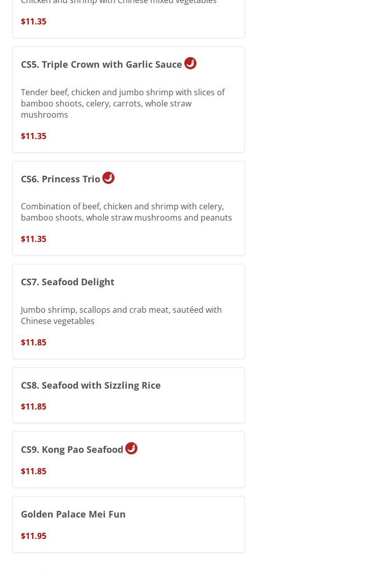Click the spicy pepper icon beside Triple Crown
392x569 pixels.
190,63
